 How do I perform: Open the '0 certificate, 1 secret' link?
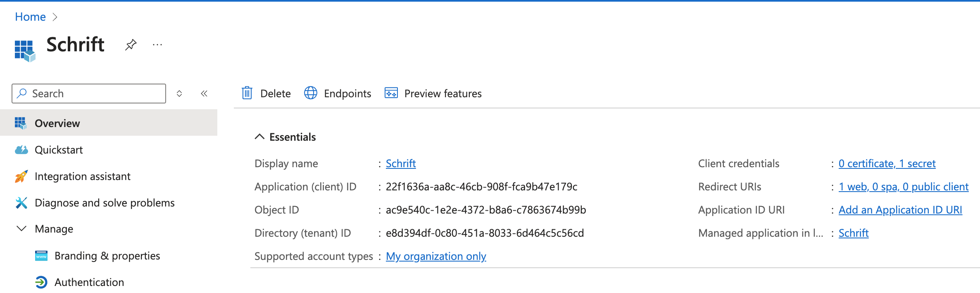point(887,163)
